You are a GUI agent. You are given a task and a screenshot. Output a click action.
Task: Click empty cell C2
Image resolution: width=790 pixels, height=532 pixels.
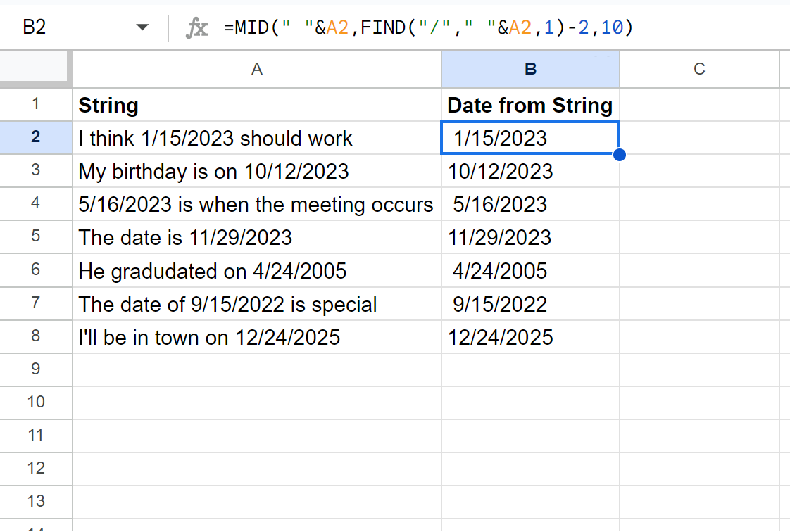[699, 137]
